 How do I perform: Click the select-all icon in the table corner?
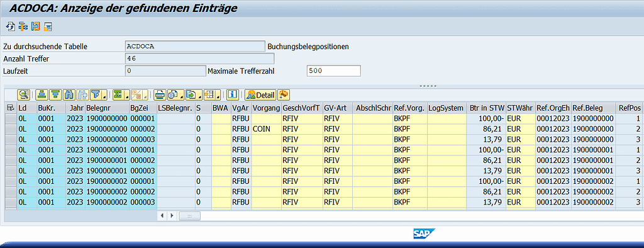[10, 108]
